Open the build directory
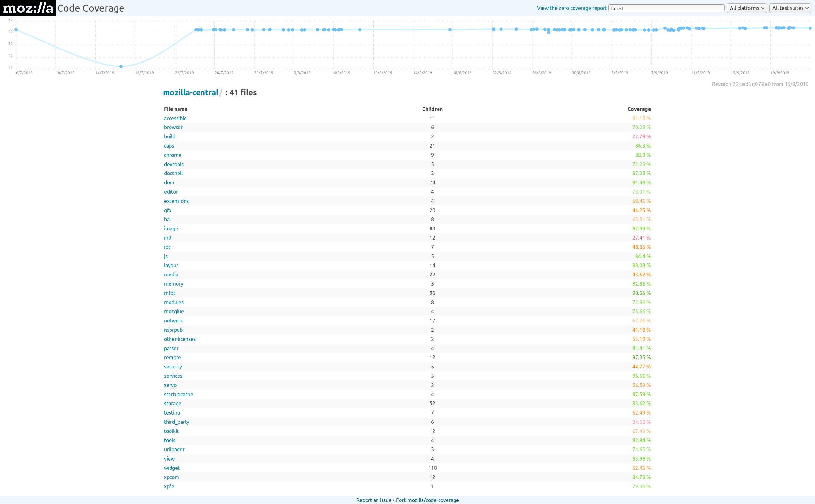 point(170,137)
